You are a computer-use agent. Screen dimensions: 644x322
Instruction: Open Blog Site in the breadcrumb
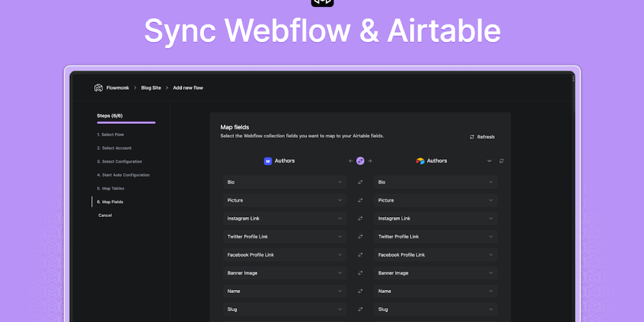point(151,88)
